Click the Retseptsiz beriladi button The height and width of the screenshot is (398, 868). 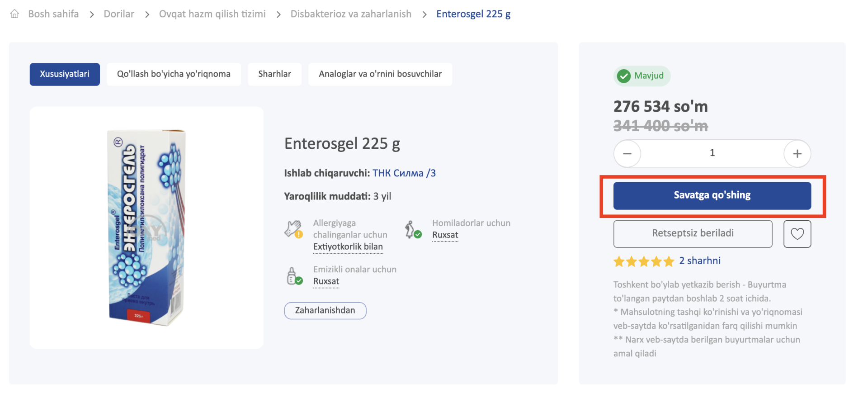click(693, 234)
